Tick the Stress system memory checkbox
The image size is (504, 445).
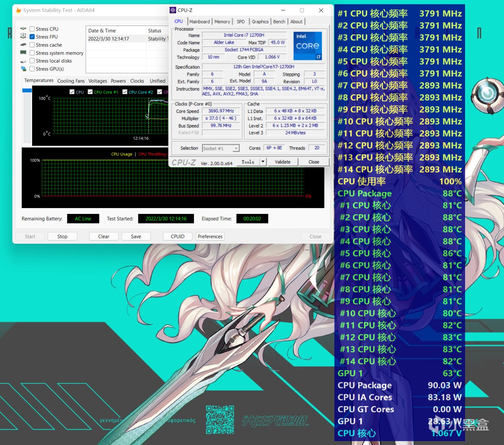coord(32,53)
